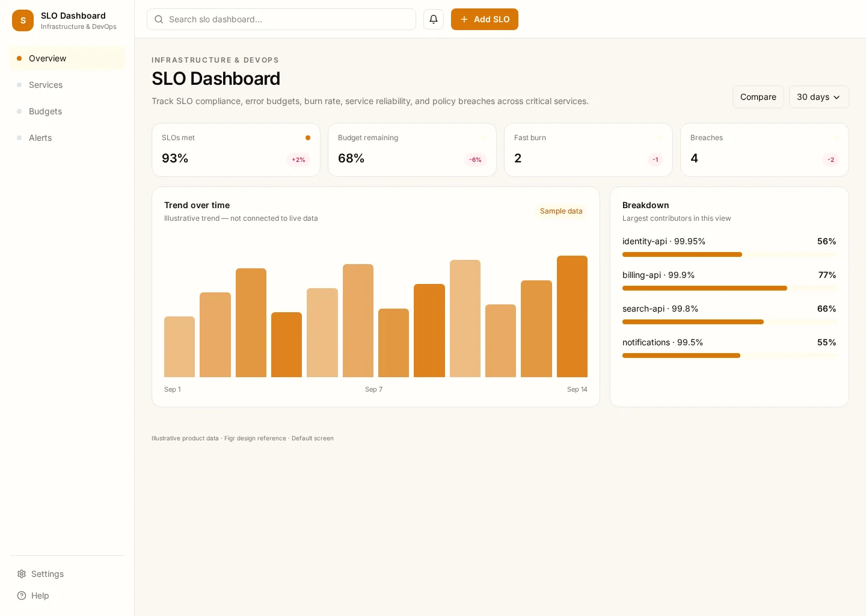Click the identity-api · 99.95% label
Image resolution: width=866 pixels, height=616 pixels.
coord(664,241)
